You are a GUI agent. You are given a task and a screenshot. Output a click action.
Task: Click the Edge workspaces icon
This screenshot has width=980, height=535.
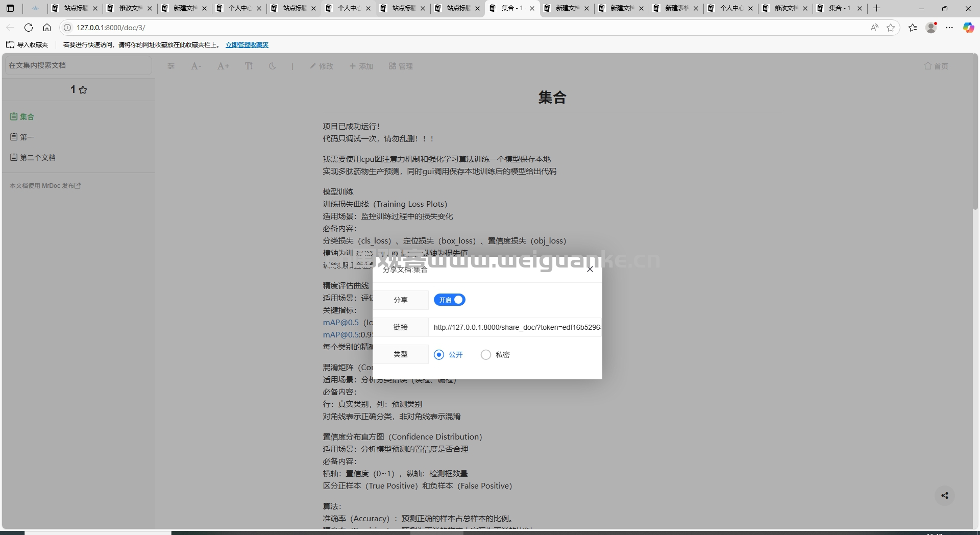35,8
